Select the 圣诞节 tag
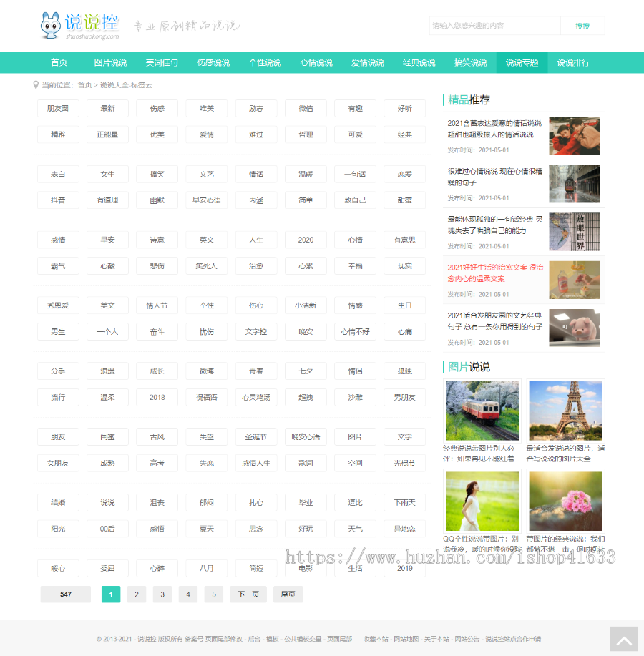This screenshot has width=644, height=656. (256, 437)
